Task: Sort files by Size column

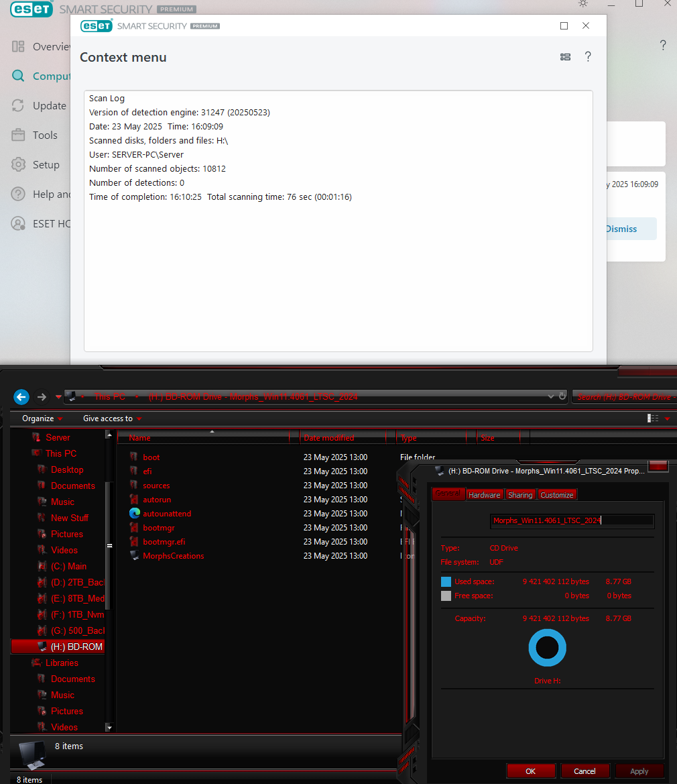Action: pos(499,437)
